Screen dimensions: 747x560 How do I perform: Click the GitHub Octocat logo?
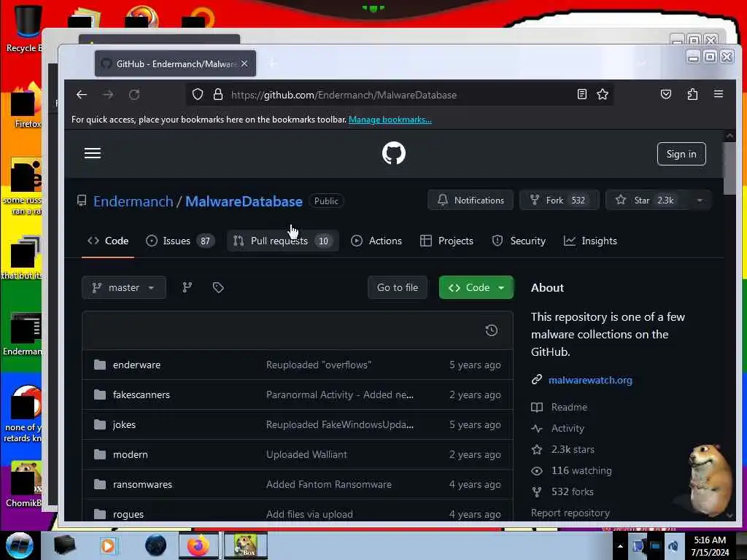tap(393, 153)
